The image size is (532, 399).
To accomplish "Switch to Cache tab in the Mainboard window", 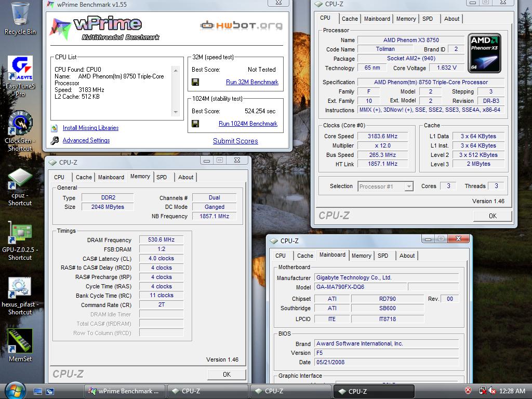I will click(x=305, y=256).
